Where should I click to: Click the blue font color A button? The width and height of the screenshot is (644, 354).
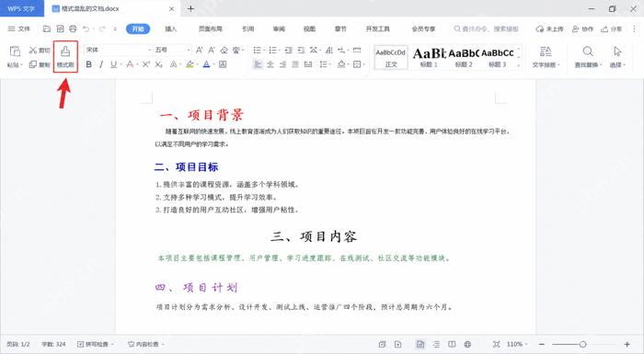pyautogui.click(x=206, y=64)
